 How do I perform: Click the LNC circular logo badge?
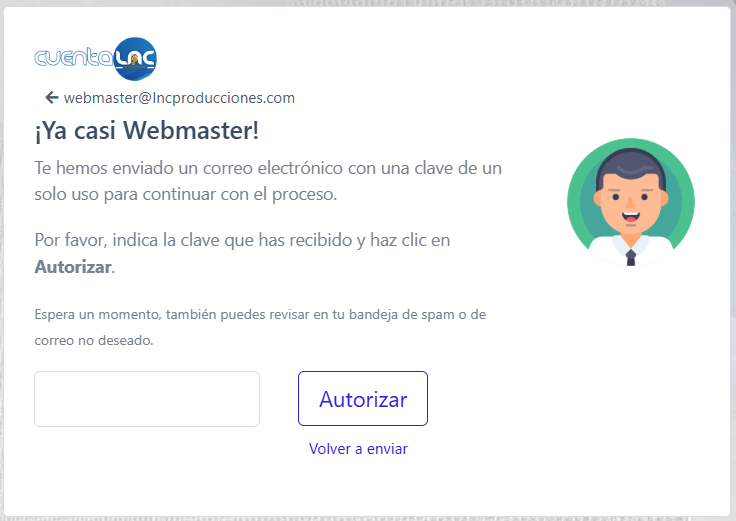135,59
